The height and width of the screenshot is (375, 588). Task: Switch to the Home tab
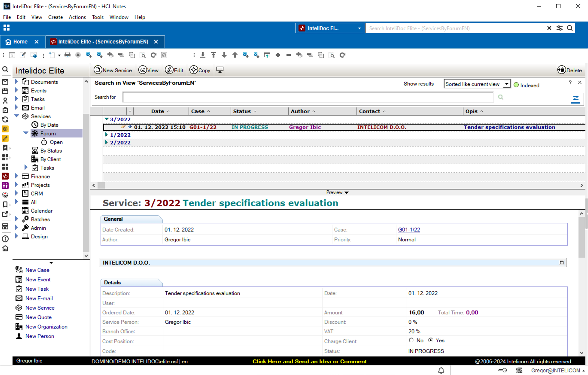pyautogui.click(x=20, y=42)
